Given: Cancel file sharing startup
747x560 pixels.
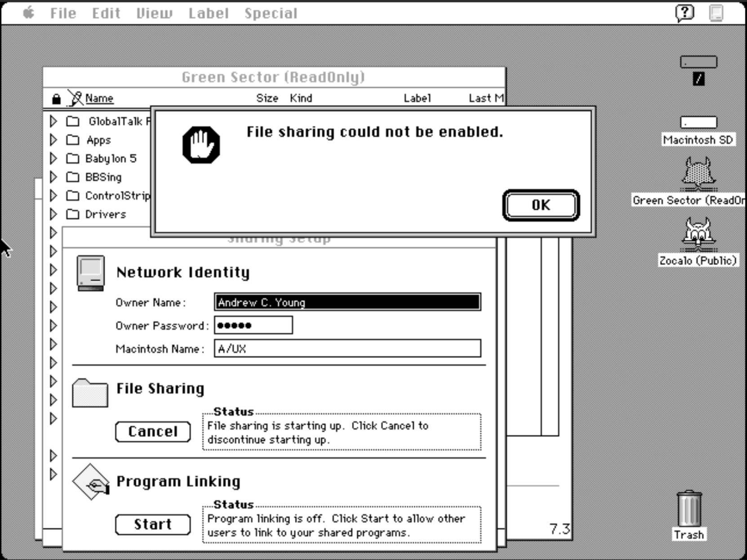Looking at the screenshot, I should coord(153,432).
